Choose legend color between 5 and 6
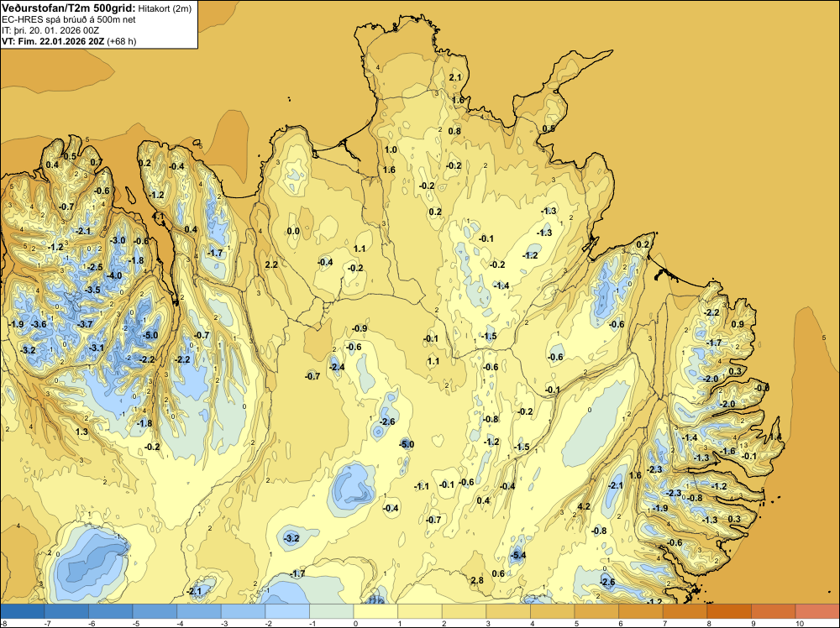The image size is (840, 628). tap(596, 611)
